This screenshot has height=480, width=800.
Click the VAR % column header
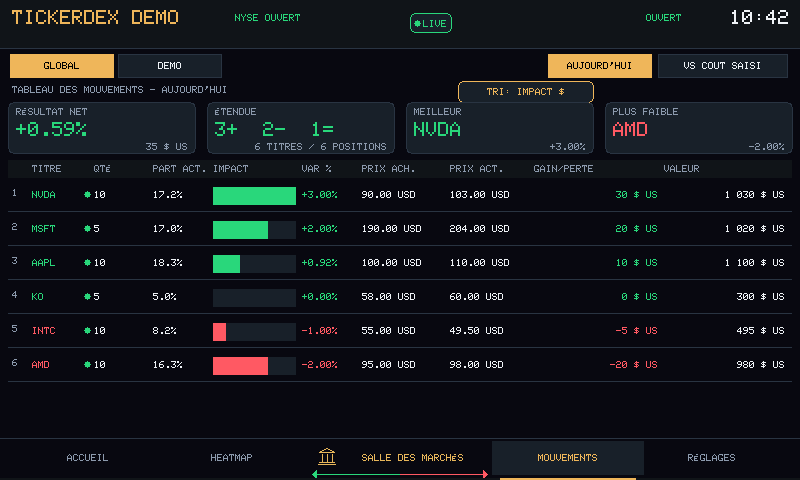point(316,169)
